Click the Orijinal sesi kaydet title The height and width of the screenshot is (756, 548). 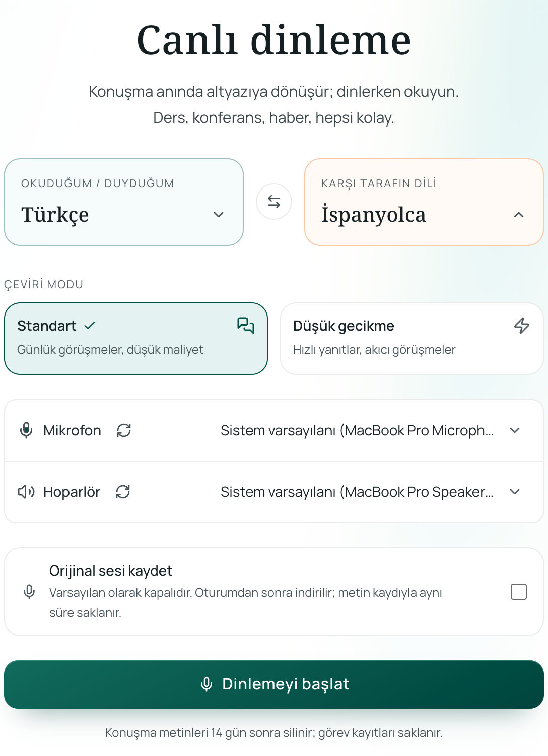pyautogui.click(x=111, y=571)
